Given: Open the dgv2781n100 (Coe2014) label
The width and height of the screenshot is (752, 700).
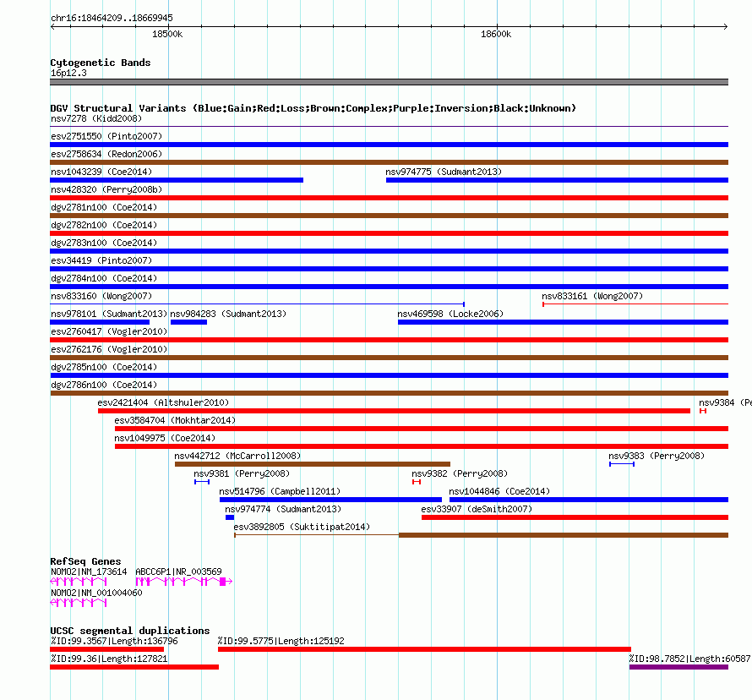Looking at the screenshot, I should (104, 207).
